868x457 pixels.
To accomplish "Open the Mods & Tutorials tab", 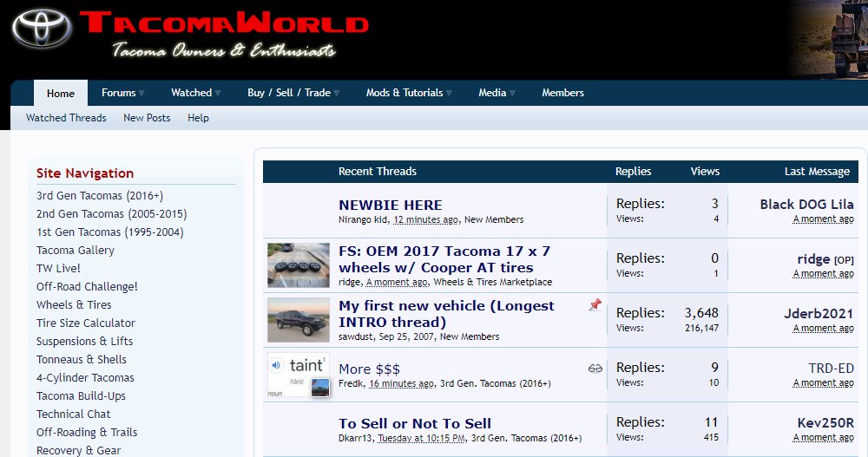I will click(x=404, y=93).
